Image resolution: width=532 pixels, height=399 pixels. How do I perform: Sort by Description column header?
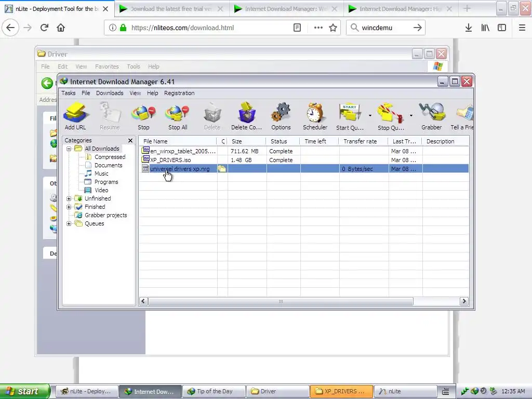coord(446,141)
